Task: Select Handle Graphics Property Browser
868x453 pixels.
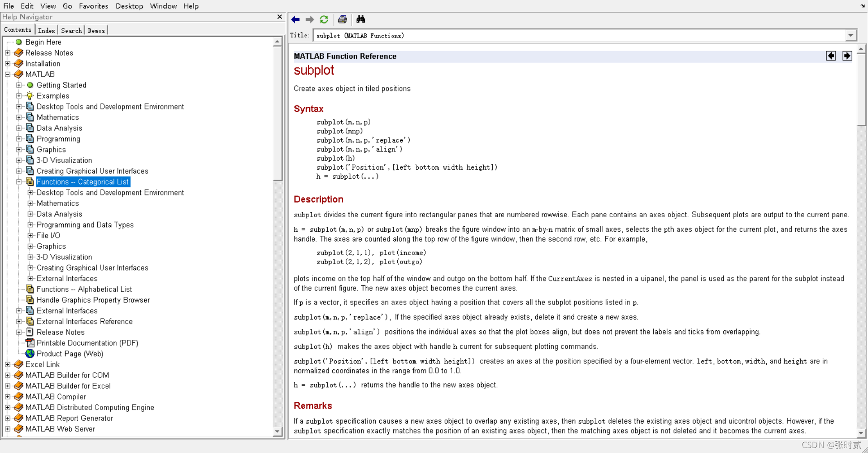Action: click(x=93, y=300)
